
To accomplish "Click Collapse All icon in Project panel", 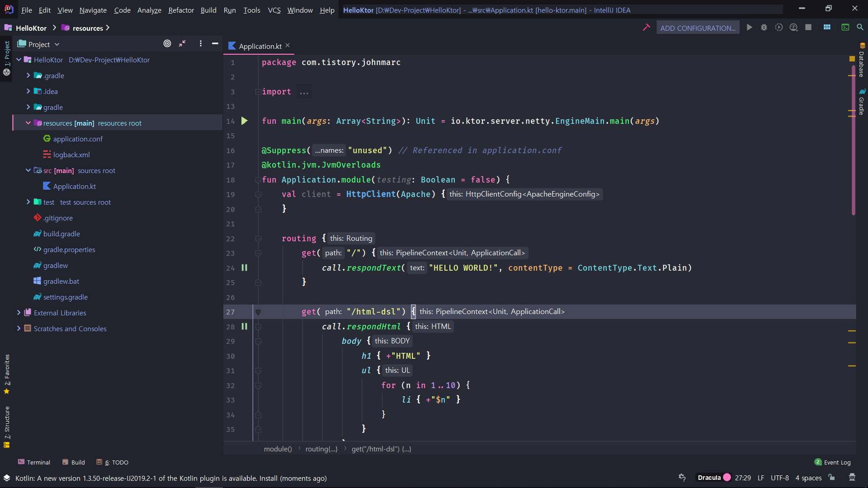I will coord(182,44).
